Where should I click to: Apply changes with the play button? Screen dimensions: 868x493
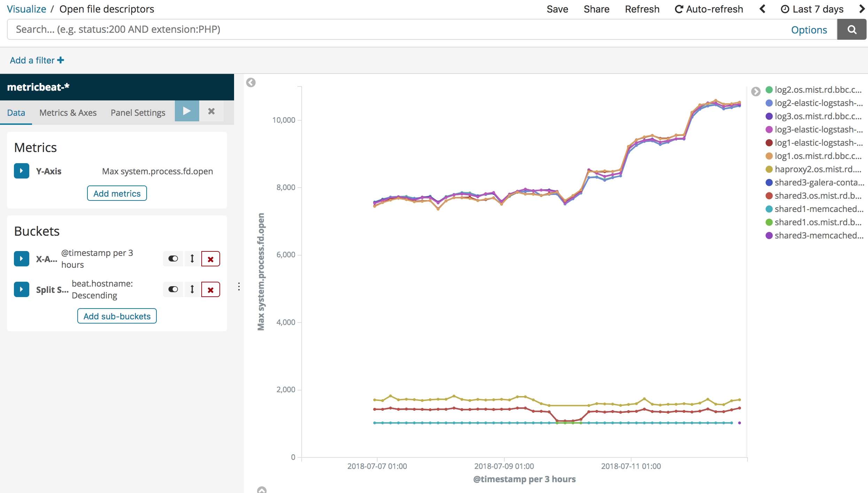pos(187,111)
